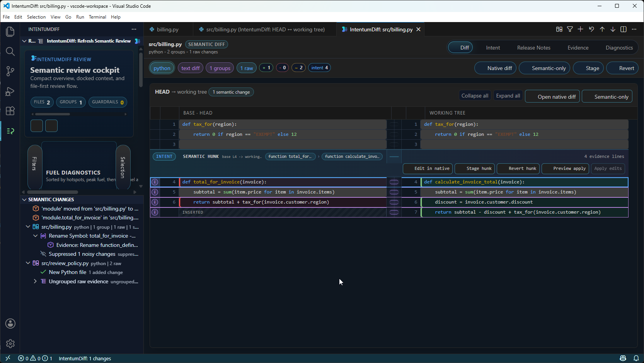Open the function total_for… breadcrumb chip
Viewport: 644px width, 363px height.
pyautogui.click(x=290, y=156)
